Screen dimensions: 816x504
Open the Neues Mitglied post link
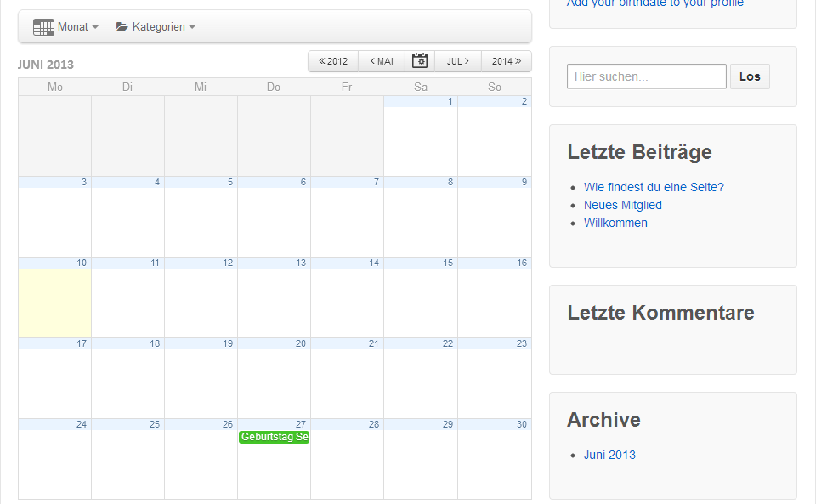622,205
